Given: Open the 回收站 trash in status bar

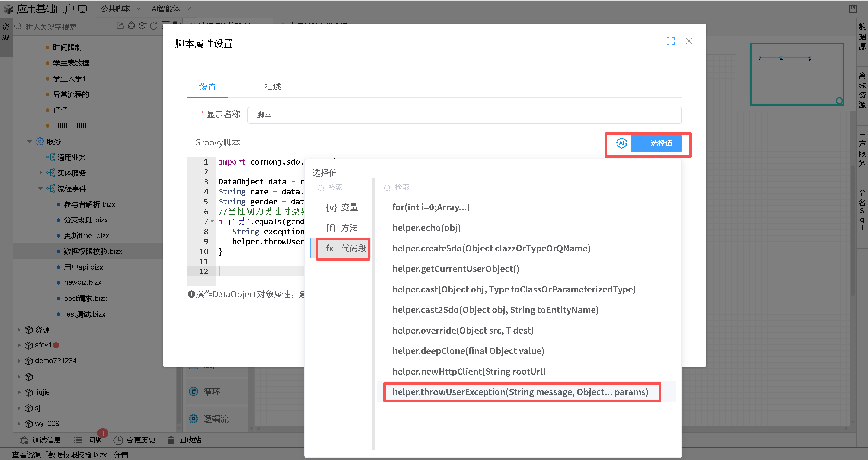Looking at the screenshot, I should (171, 440).
